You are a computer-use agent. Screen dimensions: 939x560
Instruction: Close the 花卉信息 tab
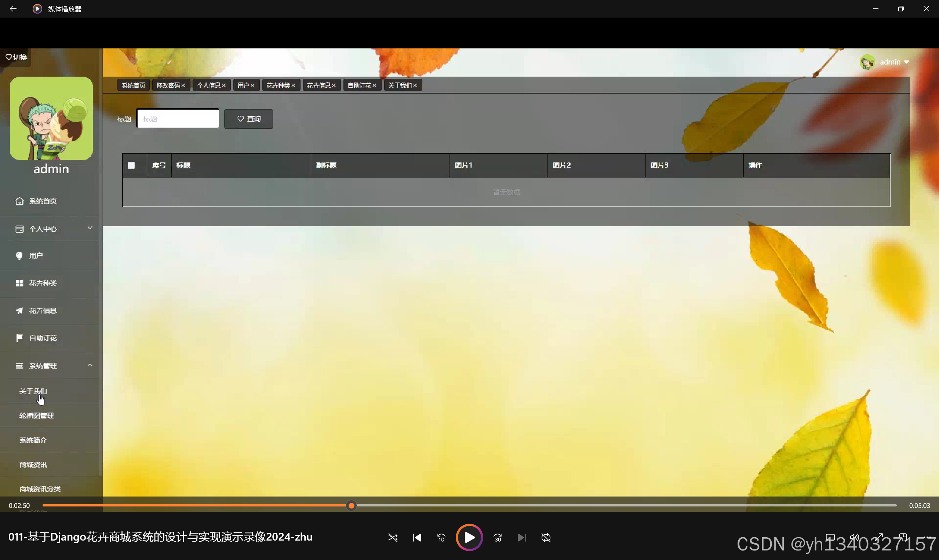tap(334, 86)
